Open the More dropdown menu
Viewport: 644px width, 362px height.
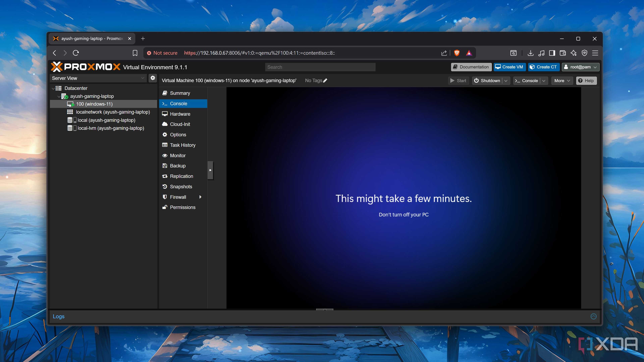click(x=562, y=81)
